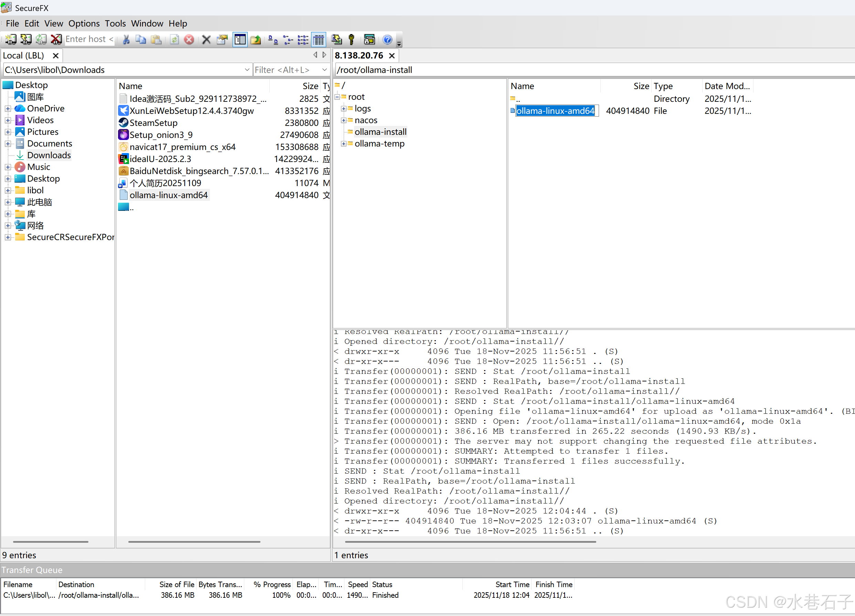Open session locking options icon

click(x=370, y=39)
